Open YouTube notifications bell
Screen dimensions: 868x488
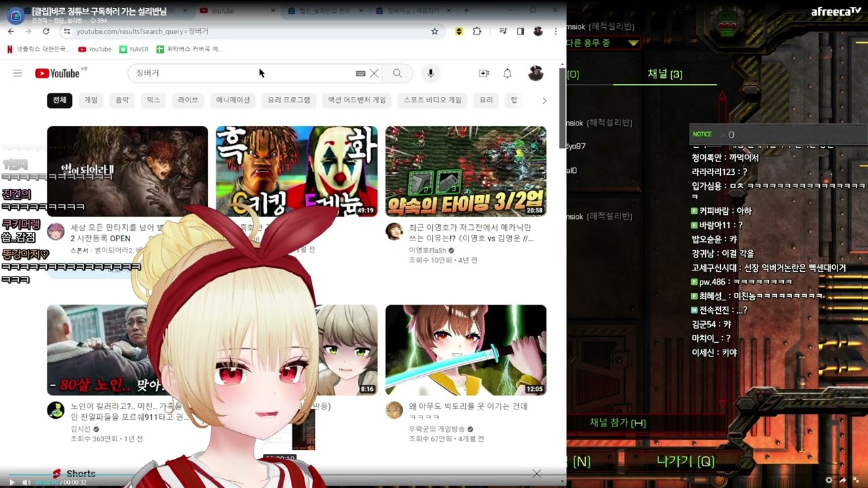tap(507, 73)
